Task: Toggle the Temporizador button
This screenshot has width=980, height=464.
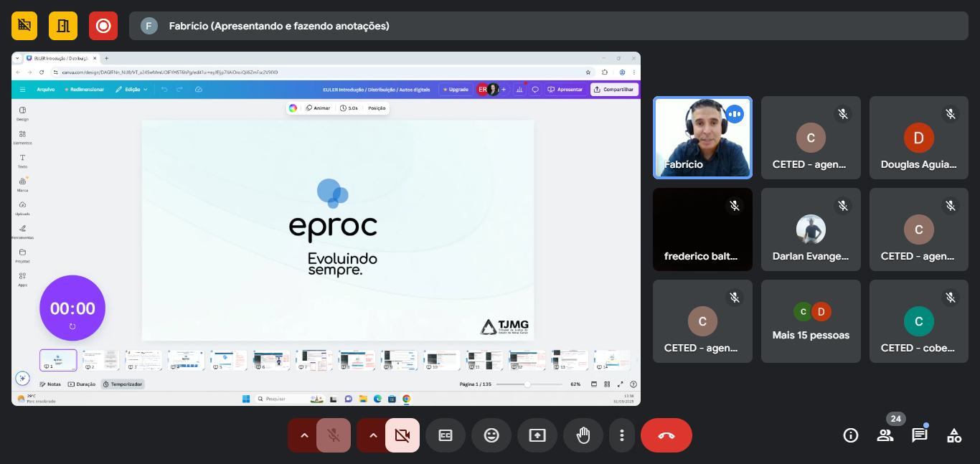Action: tap(123, 384)
